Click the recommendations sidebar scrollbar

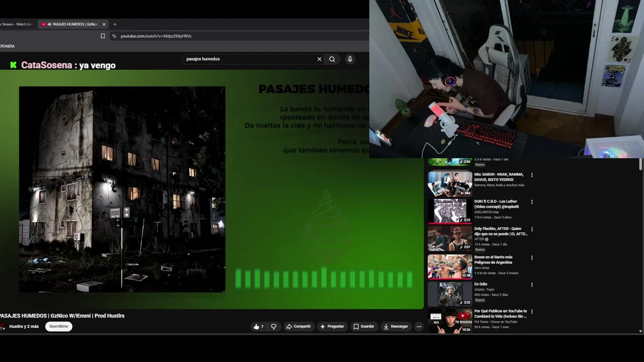(x=640, y=165)
